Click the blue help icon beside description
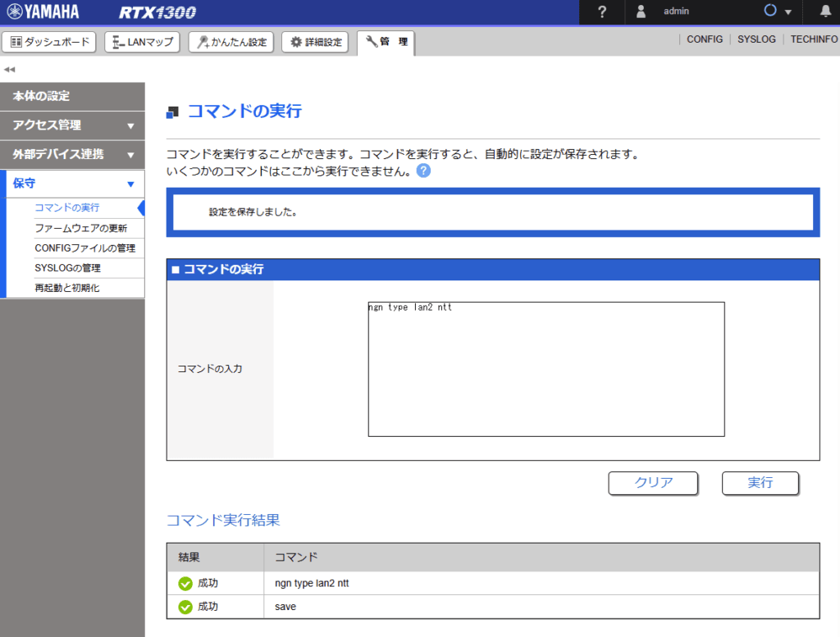The image size is (840, 637). [x=423, y=171]
